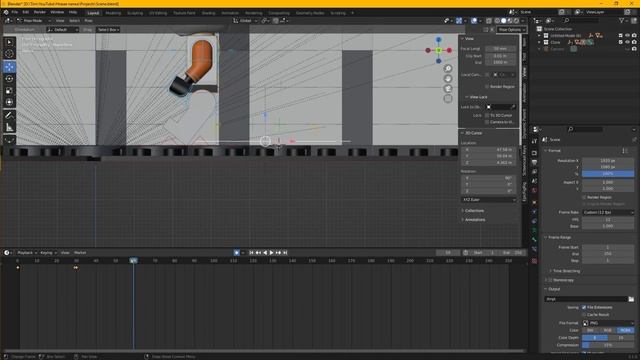This screenshot has width=640, height=360.
Task: Enable Camera to View lock checkbox
Action: 487,122
